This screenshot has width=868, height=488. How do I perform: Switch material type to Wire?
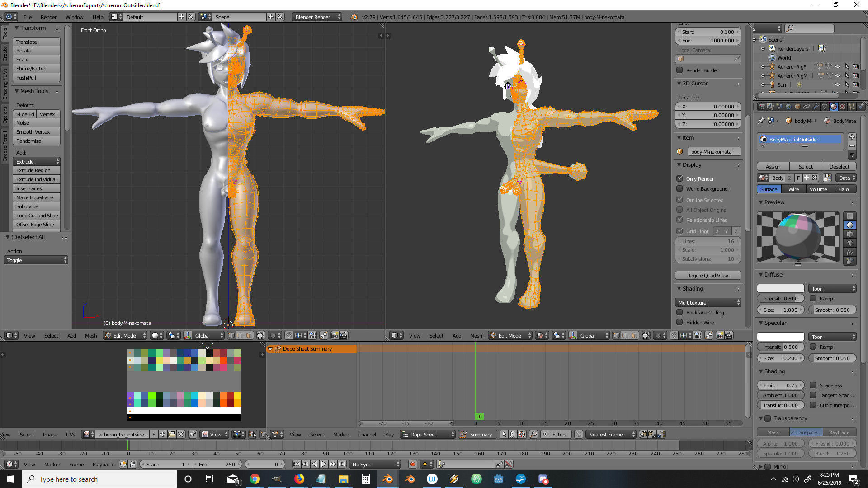click(x=793, y=189)
